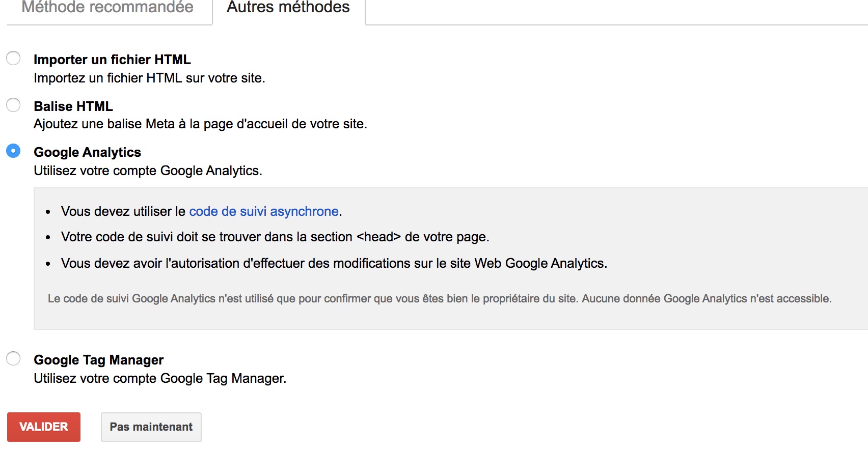Select the Google Analytics radio button
Viewport: 868px width, 449px height.
tap(13, 151)
